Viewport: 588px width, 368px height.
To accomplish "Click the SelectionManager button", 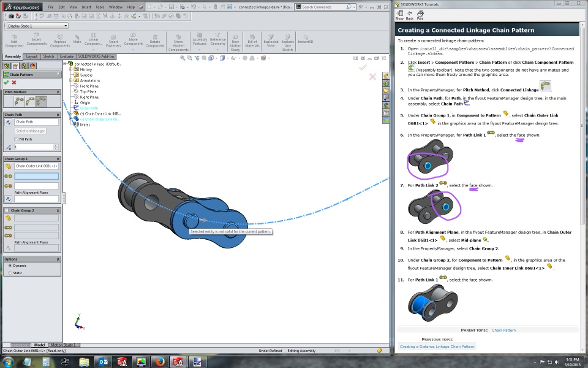I will click(31, 131).
